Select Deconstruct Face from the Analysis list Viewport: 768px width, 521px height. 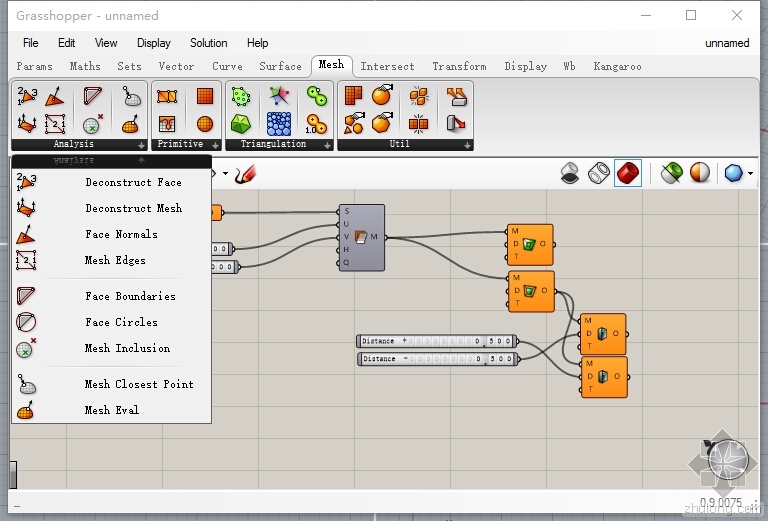pyautogui.click(x=132, y=182)
